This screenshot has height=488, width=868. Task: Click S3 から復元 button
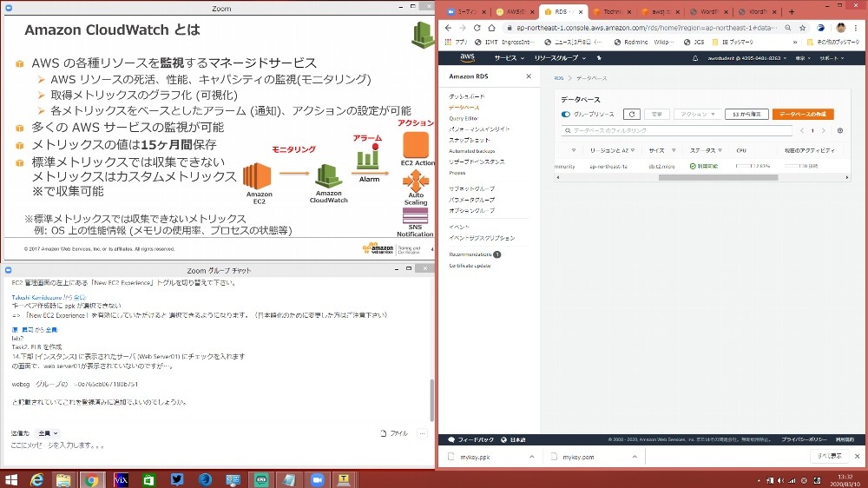tap(746, 114)
